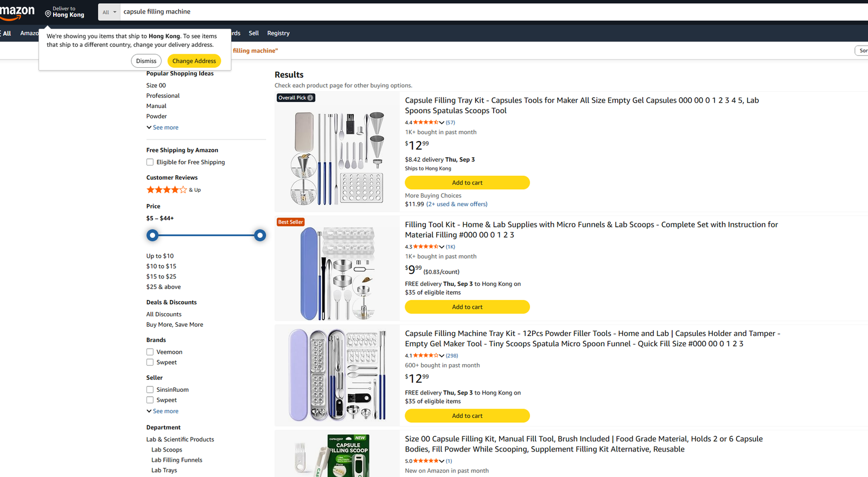Open Lab Trays department
Viewport: 868px width, 477px height.
point(164,470)
